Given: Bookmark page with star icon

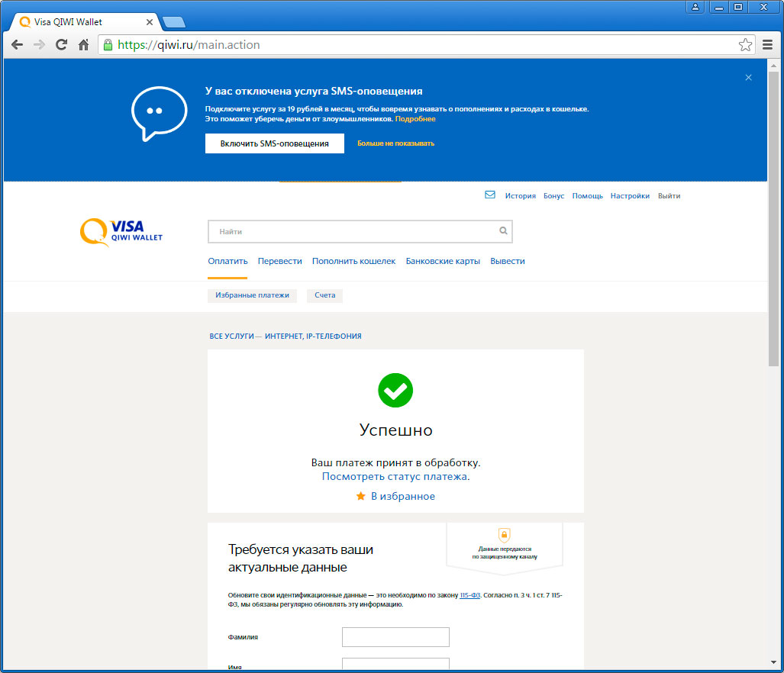Looking at the screenshot, I should [x=745, y=45].
